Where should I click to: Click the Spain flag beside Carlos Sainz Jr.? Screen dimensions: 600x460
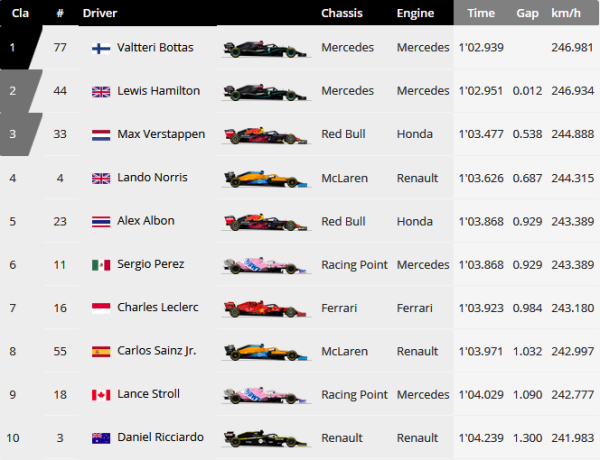(x=101, y=351)
